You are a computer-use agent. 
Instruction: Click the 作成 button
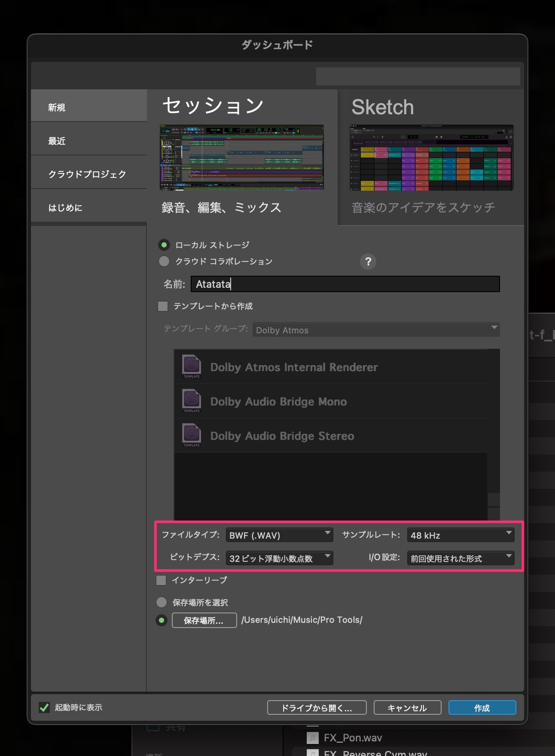482,707
